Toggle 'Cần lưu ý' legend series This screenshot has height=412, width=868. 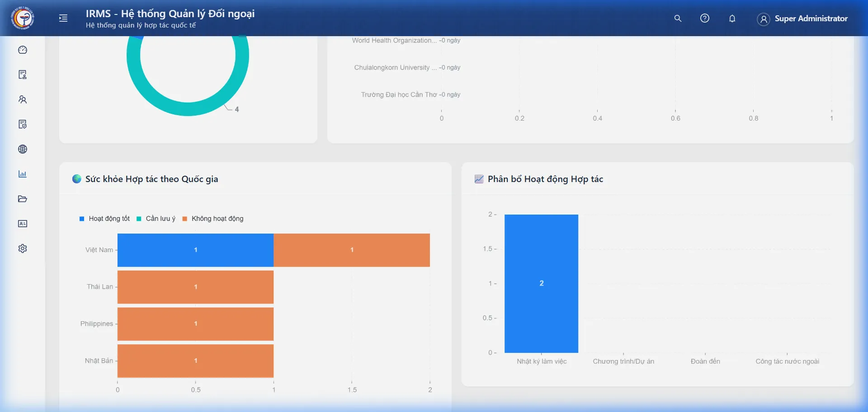(156, 219)
